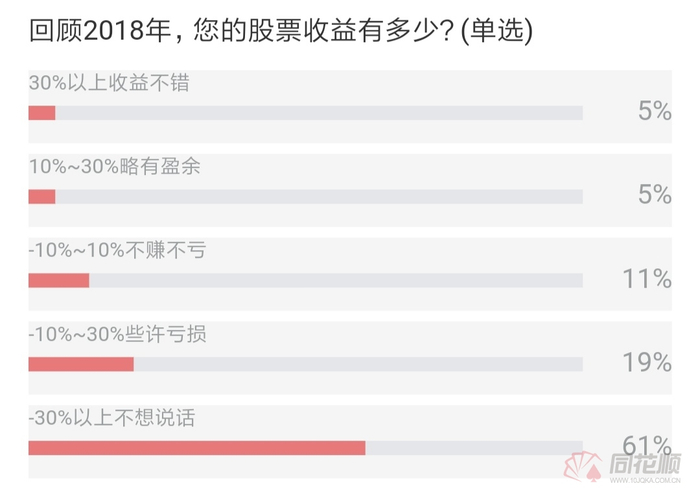
Task: Click the survey title 回顾2018年
Action: click(100, 31)
